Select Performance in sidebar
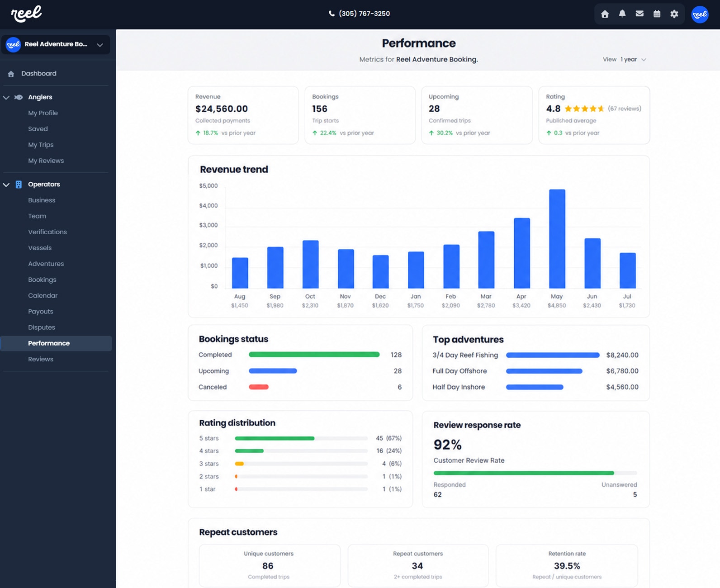The width and height of the screenshot is (720, 588). click(56, 343)
